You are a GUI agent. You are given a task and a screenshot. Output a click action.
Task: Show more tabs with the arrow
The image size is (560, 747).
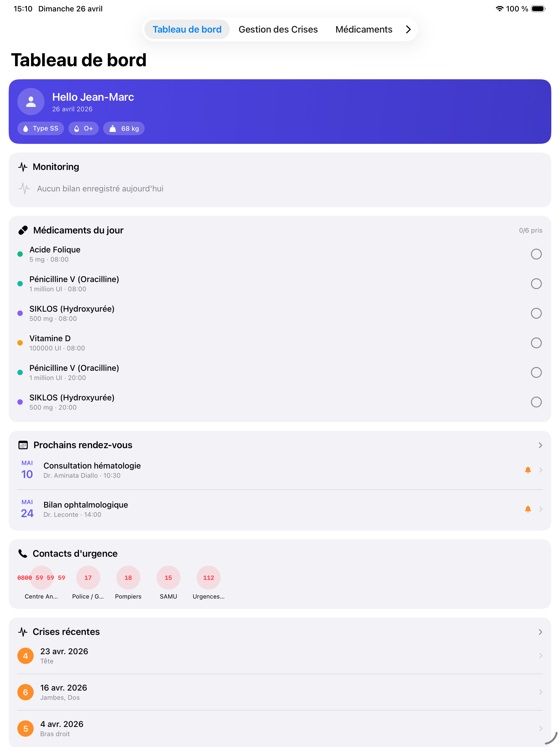(x=408, y=29)
